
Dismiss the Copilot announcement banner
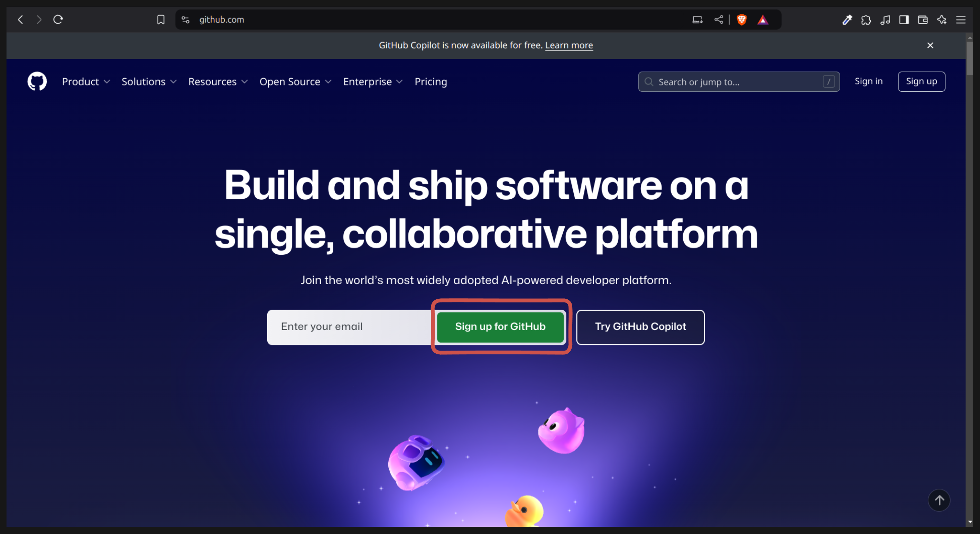(930, 45)
